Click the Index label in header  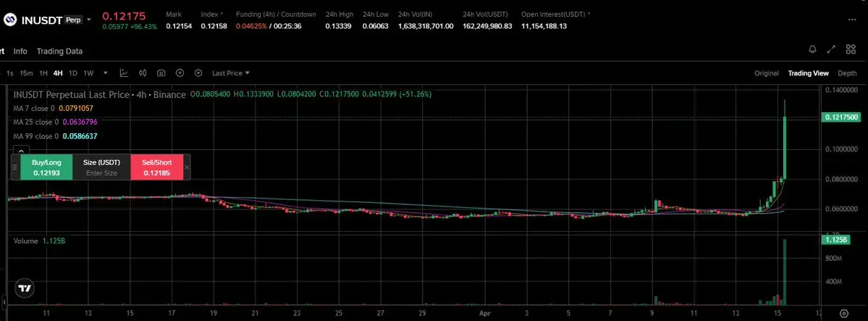pyautogui.click(x=210, y=14)
